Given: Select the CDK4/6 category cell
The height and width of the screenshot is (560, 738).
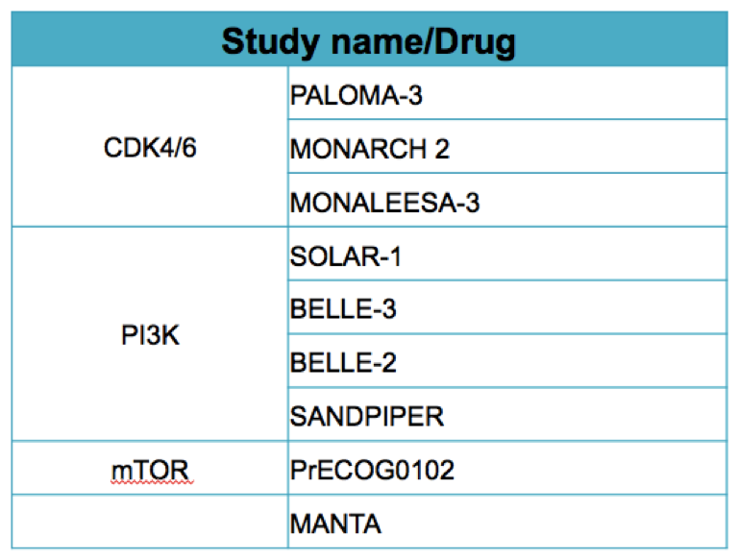Looking at the screenshot, I should coord(150,150).
